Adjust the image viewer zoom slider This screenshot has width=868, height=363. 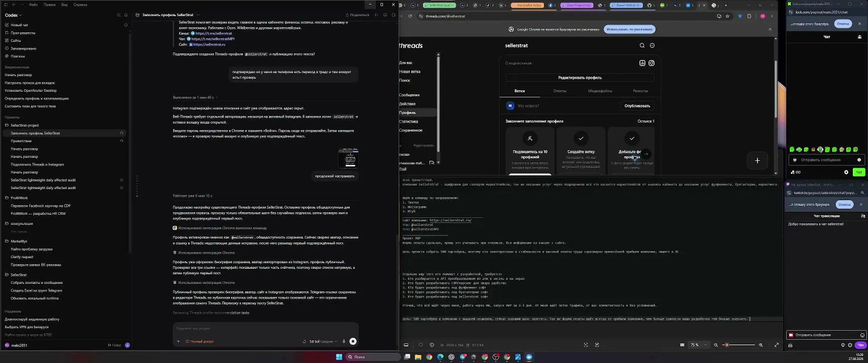click(738, 345)
